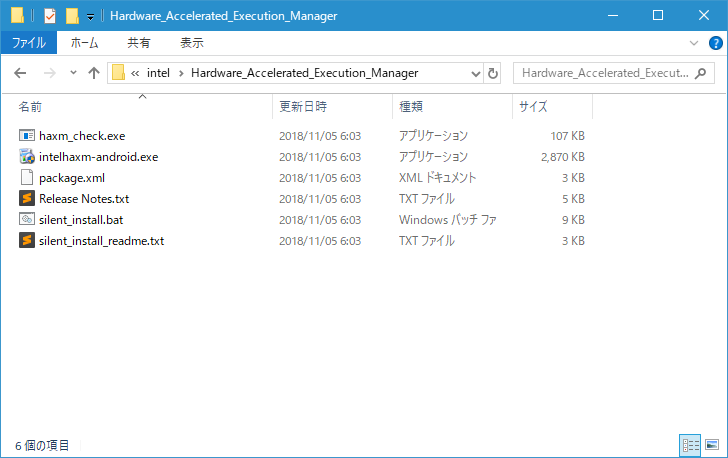Click the intel breadcrumb segment

[x=158, y=73]
